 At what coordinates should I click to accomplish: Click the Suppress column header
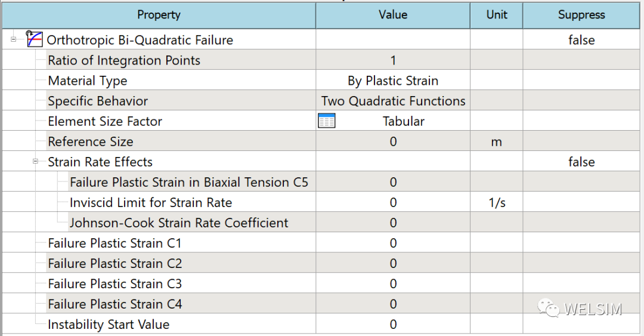click(581, 15)
